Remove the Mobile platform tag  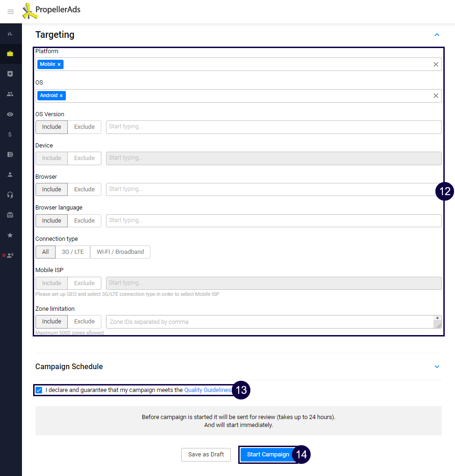tap(59, 64)
